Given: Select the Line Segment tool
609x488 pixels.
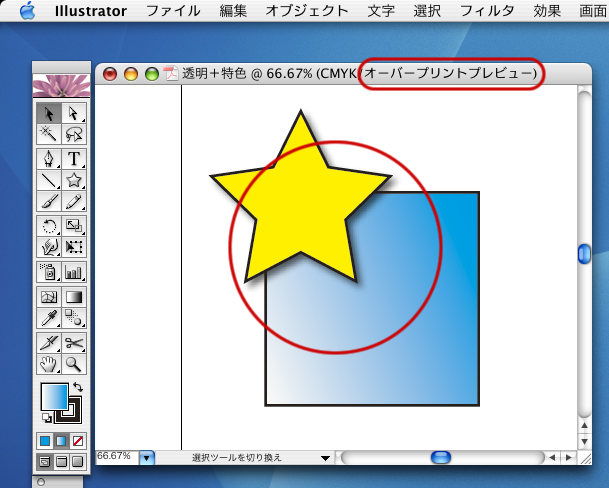Looking at the screenshot, I should click(49, 180).
